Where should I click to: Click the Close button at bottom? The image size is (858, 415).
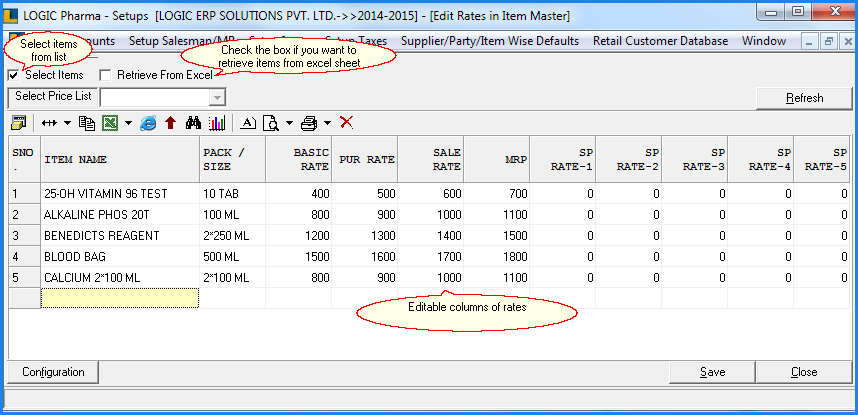[804, 372]
